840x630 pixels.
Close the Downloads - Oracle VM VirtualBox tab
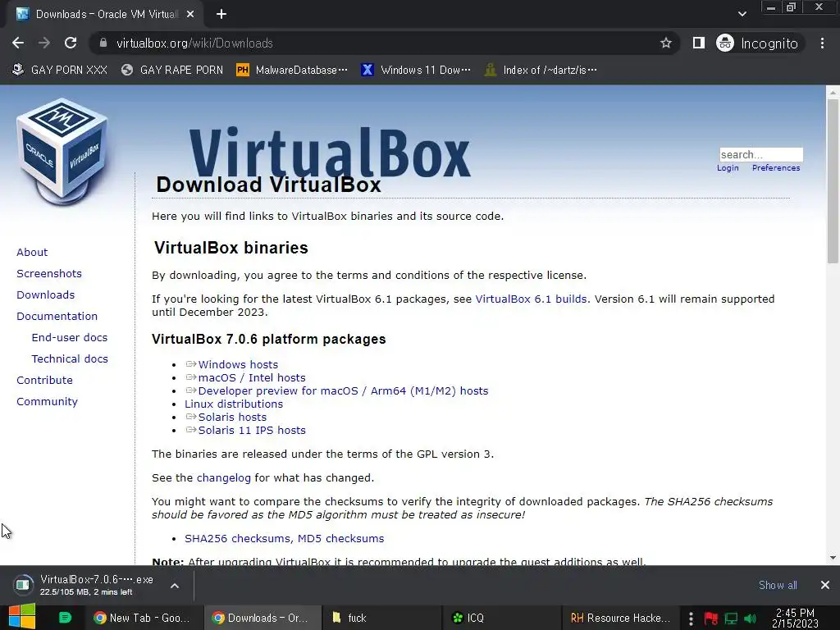point(190,15)
